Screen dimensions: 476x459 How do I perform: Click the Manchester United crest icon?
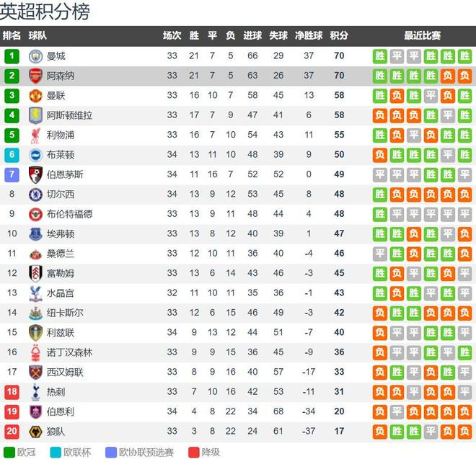tap(35, 96)
